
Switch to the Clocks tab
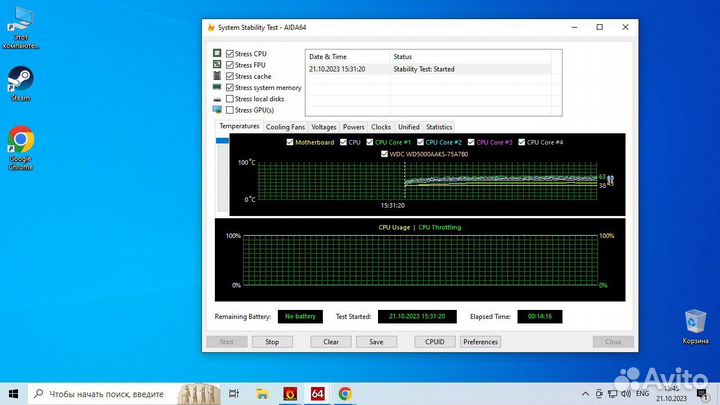pos(381,127)
